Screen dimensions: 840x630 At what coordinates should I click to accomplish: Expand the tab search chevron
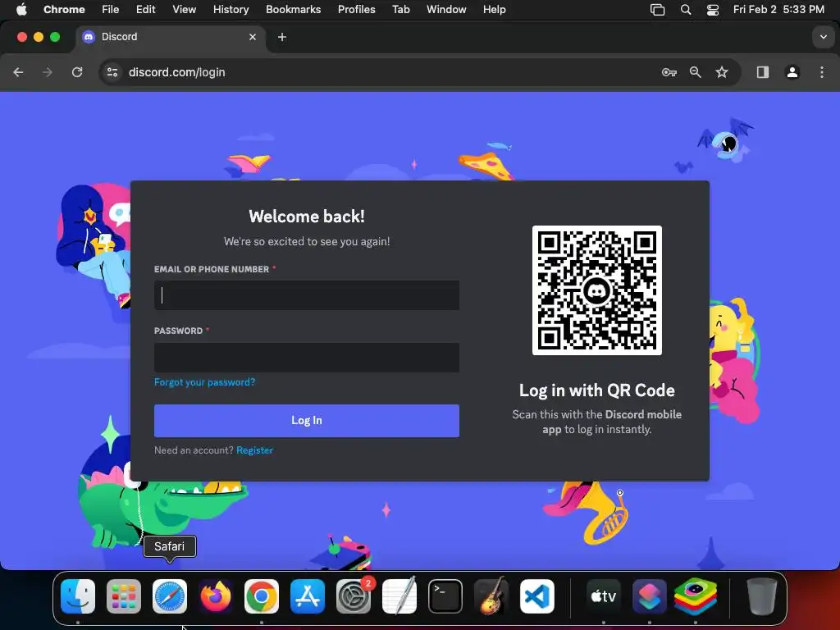pos(824,37)
